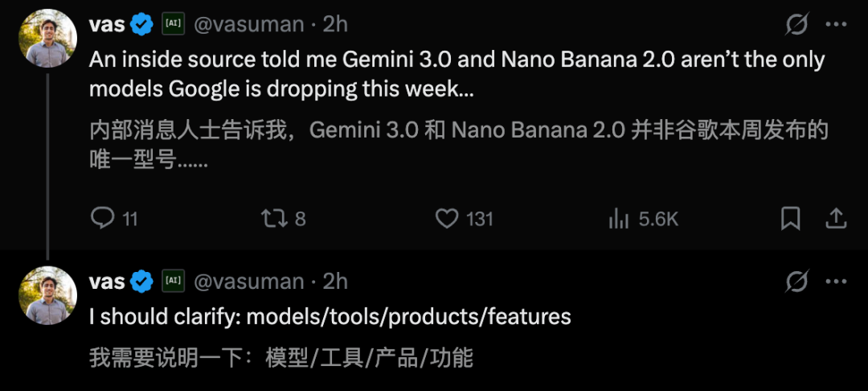This screenshot has width=868, height=391.
Task: Click the vas display name on first tweet
Action: [x=107, y=25]
